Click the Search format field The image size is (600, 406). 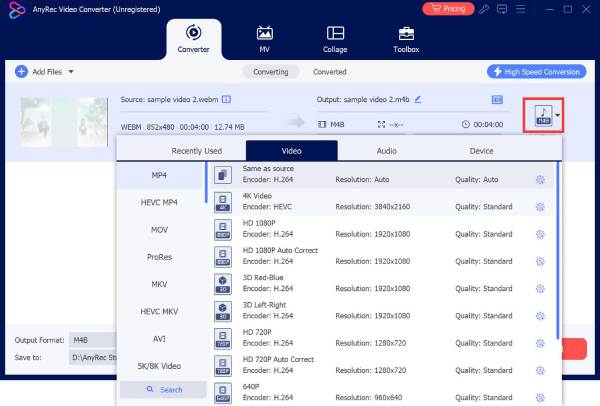point(163,390)
